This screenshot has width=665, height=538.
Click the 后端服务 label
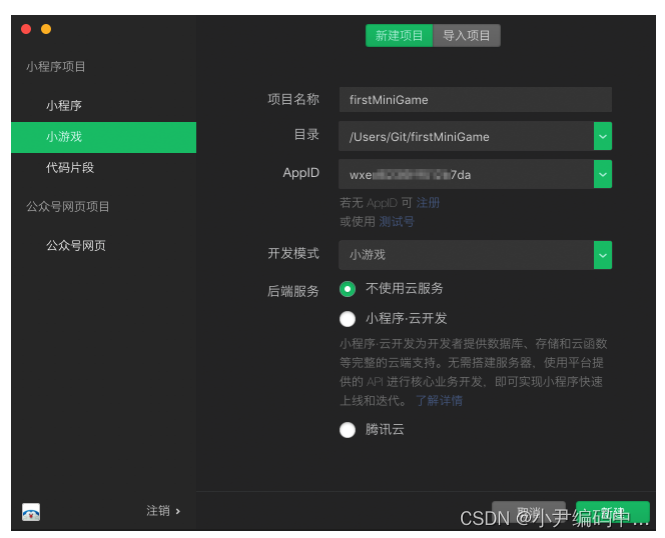point(293,291)
